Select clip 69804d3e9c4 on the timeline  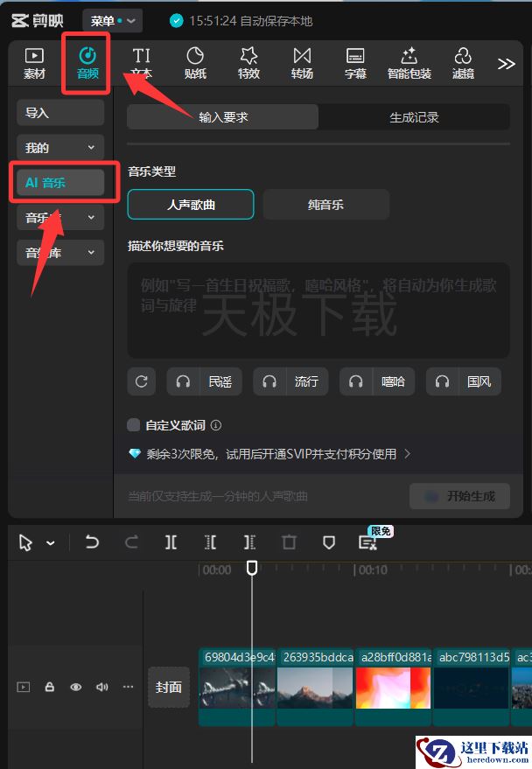(x=237, y=687)
